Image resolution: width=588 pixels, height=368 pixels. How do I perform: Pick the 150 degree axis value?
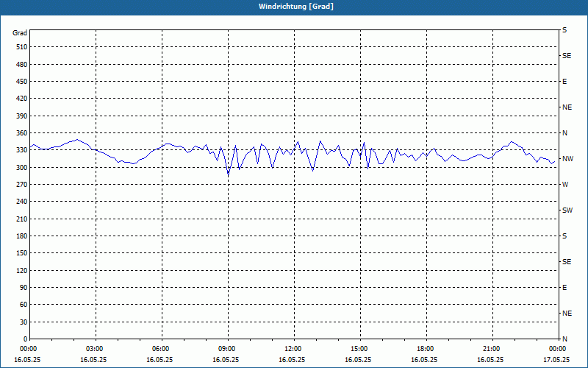(22, 253)
